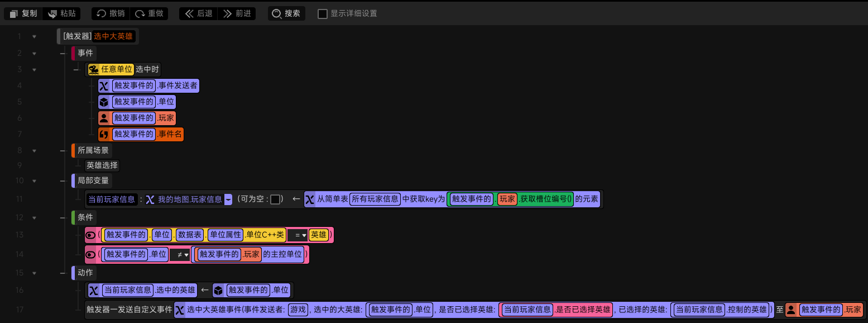Viewport: 868px width, 323px height.
Task: Click the variable X icon beside 事件发送者
Action: tap(104, 86)
